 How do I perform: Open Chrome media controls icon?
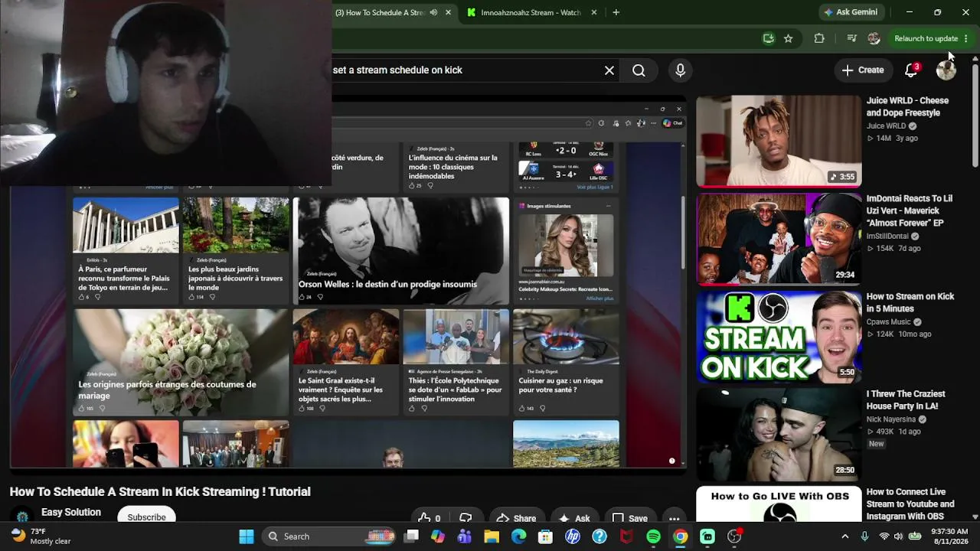coord(851,38)
